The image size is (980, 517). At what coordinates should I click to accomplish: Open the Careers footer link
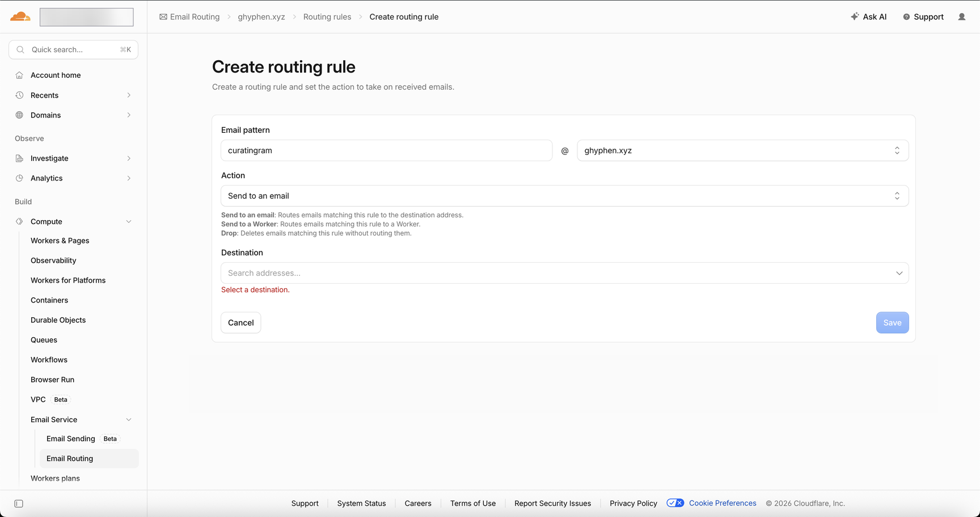(x=418, y=503)
